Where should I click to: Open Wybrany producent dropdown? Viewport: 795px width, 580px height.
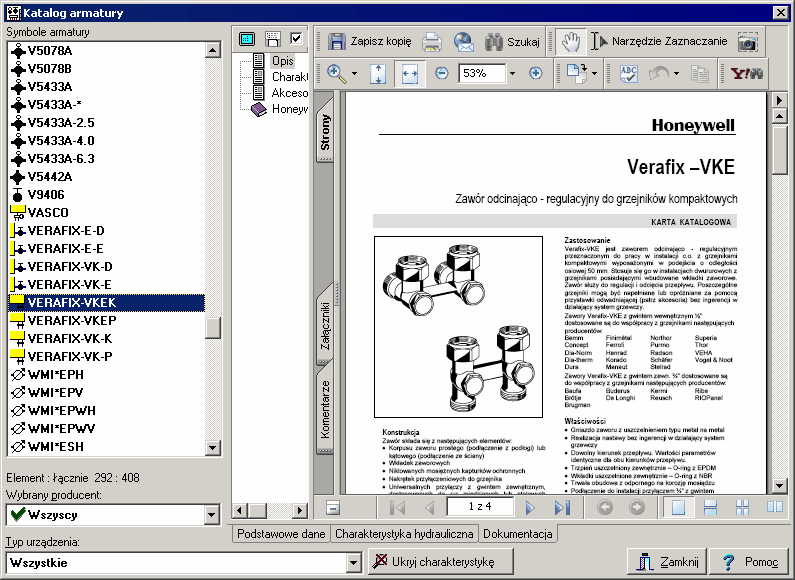(x=212, y=515)
